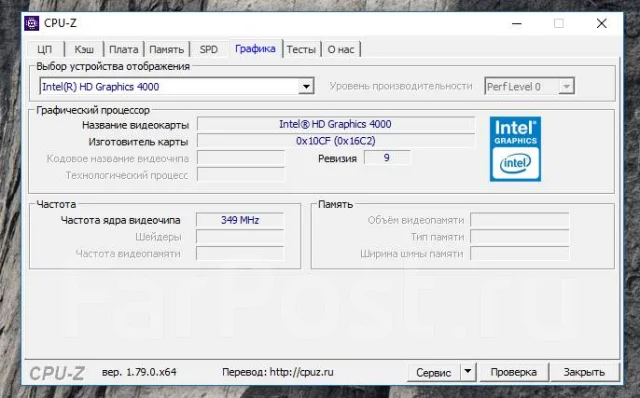The width and height of the screenshot is (640, 398).
Task: Select the Память tab
Action: (x=166, y=49)
